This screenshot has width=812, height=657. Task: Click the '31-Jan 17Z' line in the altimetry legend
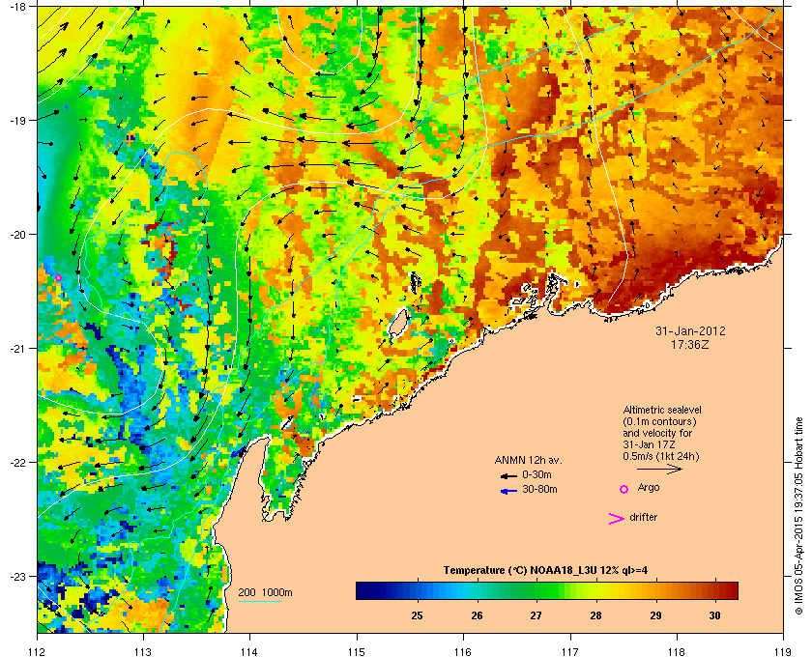(x=649, y=444)
